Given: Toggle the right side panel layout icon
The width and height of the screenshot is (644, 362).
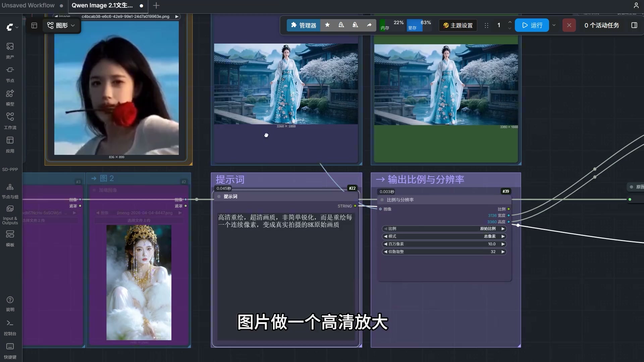Looking at the screenshot, I should click(x=634, y=25).
